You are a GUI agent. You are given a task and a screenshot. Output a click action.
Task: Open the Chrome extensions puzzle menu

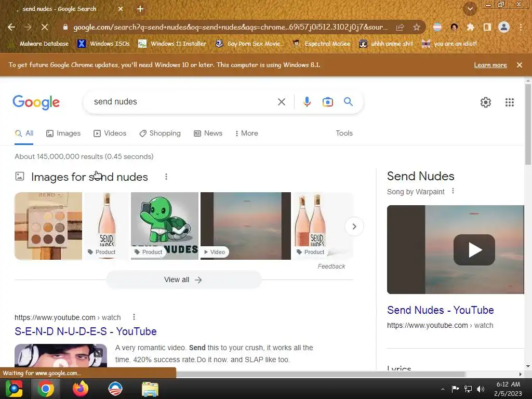471,27
